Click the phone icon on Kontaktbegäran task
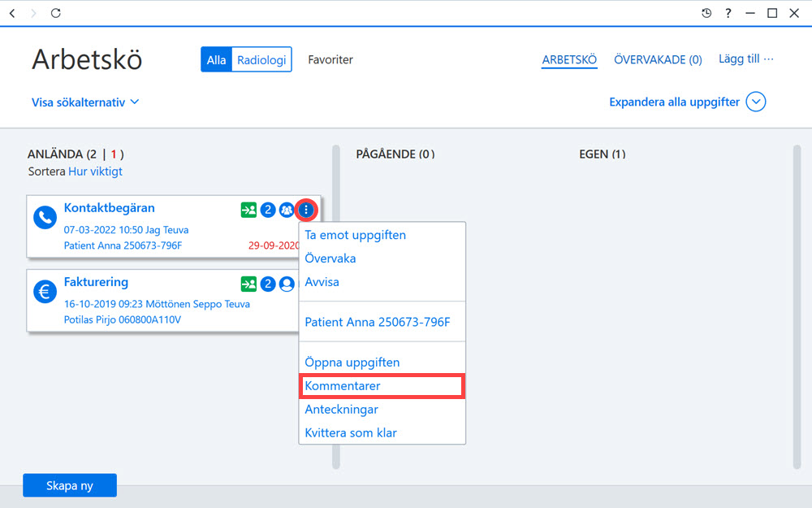This screenshot has width=812, height=508. (45, 218)
